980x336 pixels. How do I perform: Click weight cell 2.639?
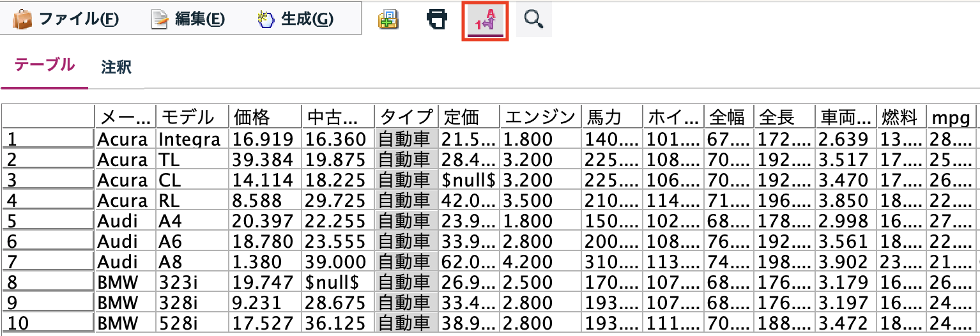point(846,139)
